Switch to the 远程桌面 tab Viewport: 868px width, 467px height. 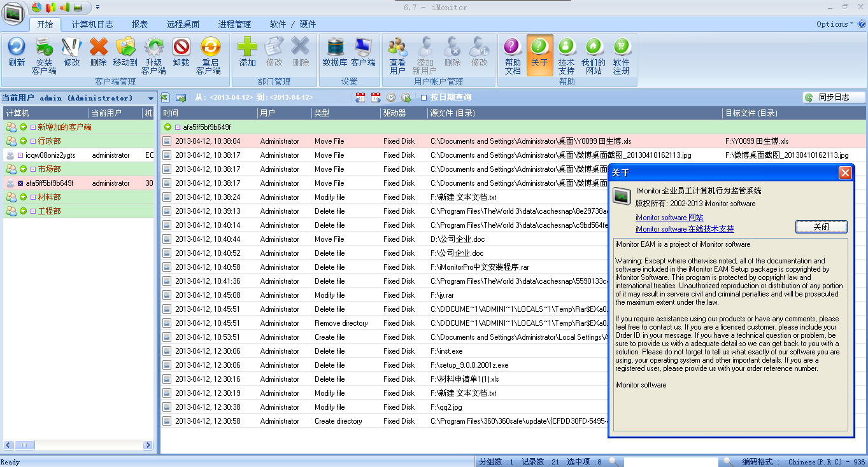183,24
